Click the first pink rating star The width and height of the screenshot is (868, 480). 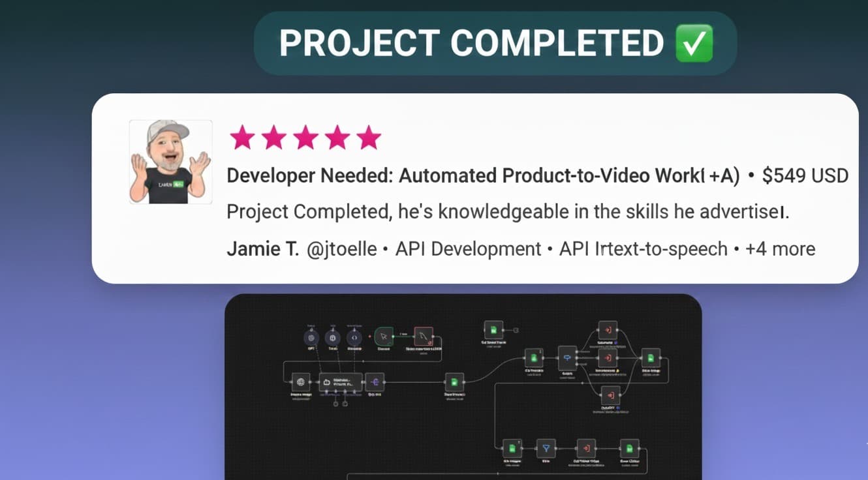pos(242,138)
